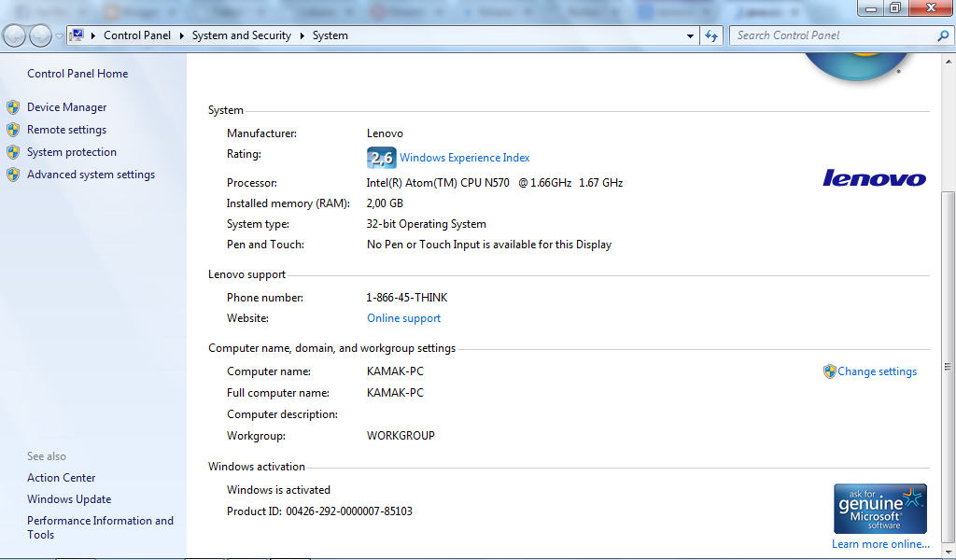Click the address bar refresh button
The image size is (956, 560).
point(711,36)
